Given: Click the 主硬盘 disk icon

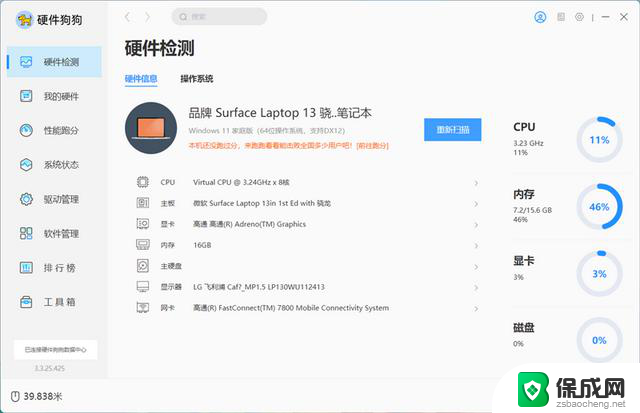Looking at the screenshot, I should tap(142, 266).
